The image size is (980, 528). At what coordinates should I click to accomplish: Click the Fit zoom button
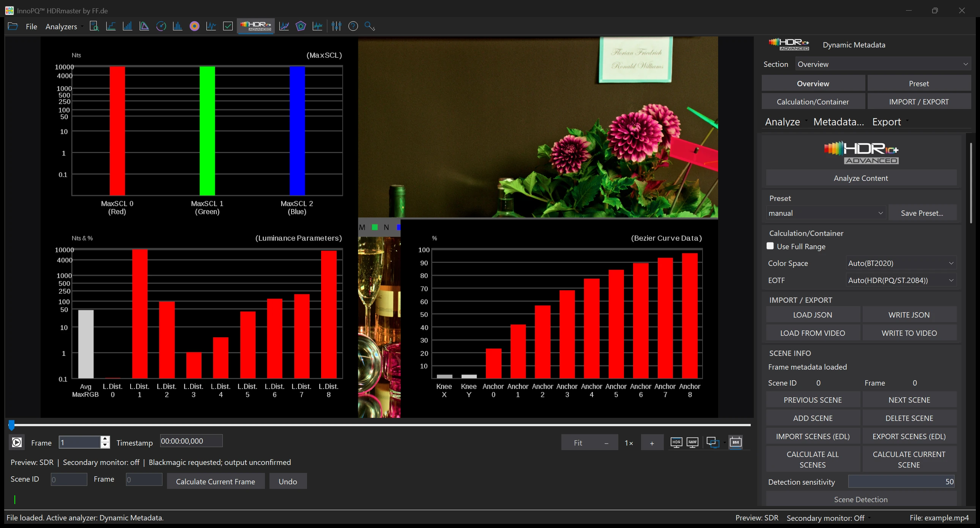point(578,443)
